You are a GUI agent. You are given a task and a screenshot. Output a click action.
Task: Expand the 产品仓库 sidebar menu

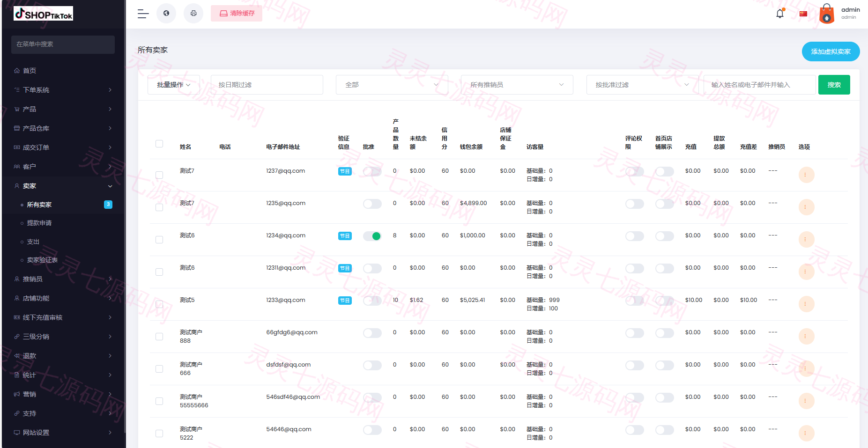(x=63, y=128)
